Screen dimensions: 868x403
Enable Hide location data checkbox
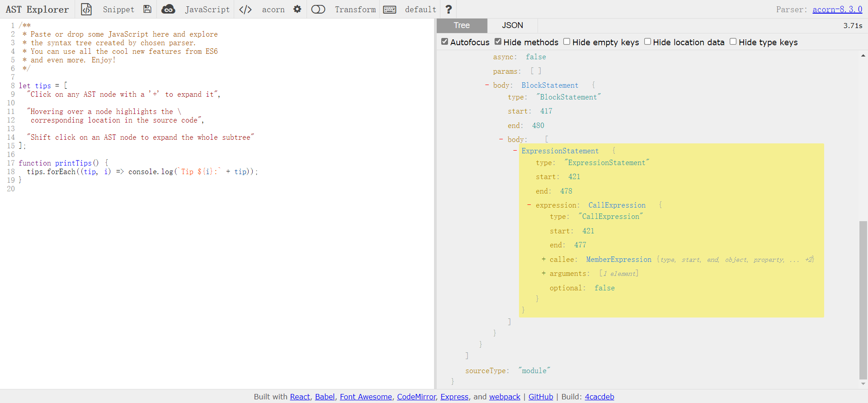pos(647,42)
